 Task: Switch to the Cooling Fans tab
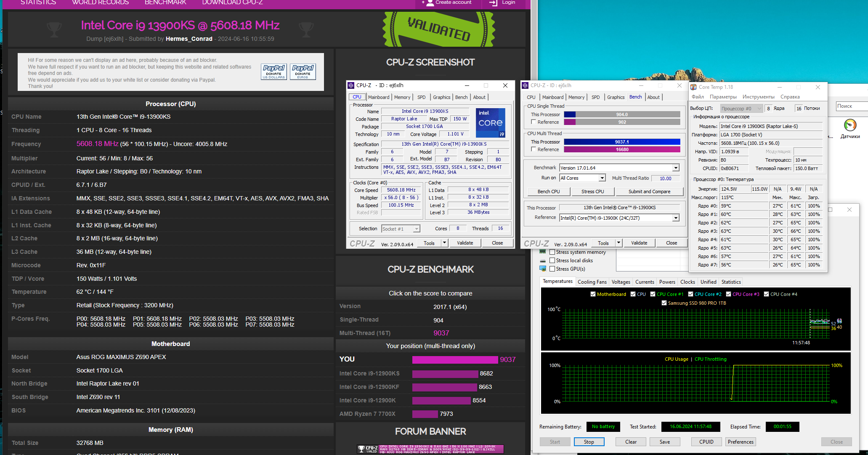pyautogui.click(x=592, y=282)
